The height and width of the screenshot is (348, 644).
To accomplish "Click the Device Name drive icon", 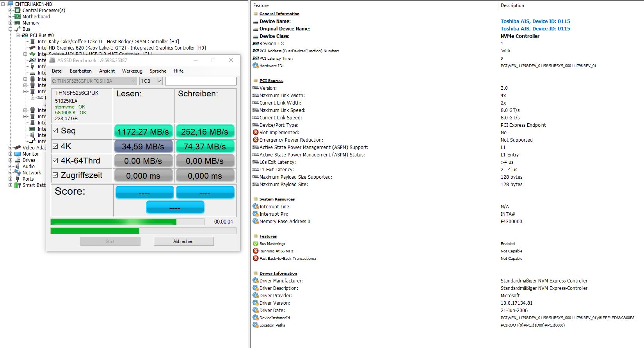I will (x=256, y=21).
